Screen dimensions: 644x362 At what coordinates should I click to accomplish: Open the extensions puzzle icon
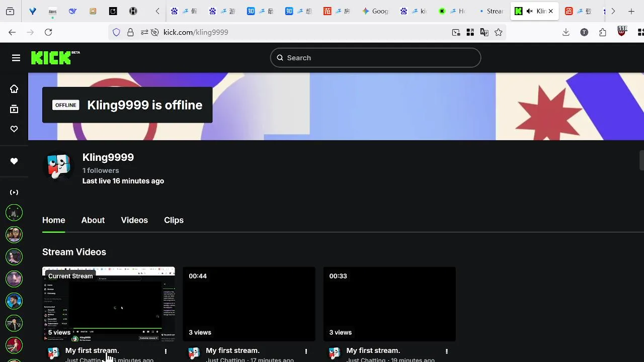[603, 32]
